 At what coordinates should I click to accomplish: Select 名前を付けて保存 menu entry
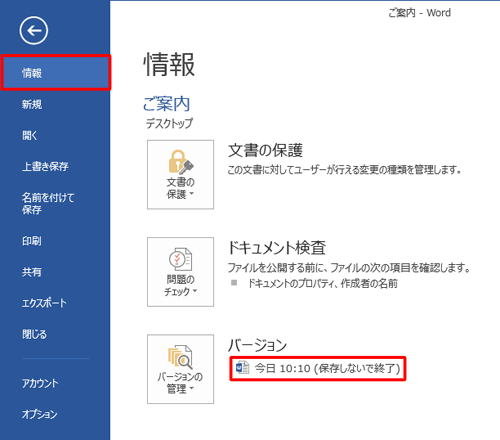tap(48, 203)
